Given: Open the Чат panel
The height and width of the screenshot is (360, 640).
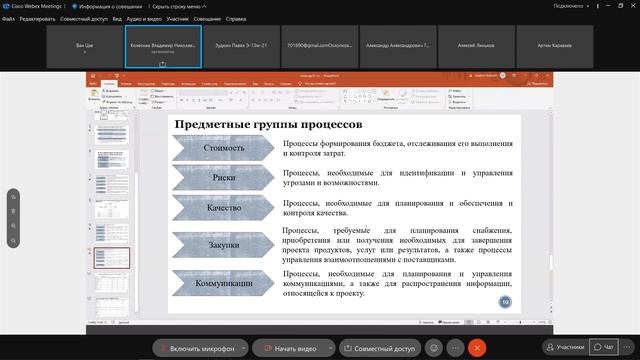Looking at the screenshot, I should click(x=604, y=347).
